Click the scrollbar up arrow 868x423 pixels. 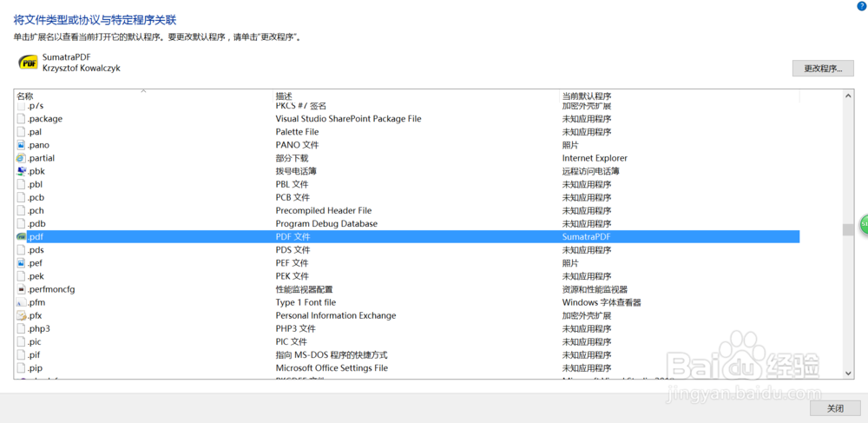pos(847,96)
